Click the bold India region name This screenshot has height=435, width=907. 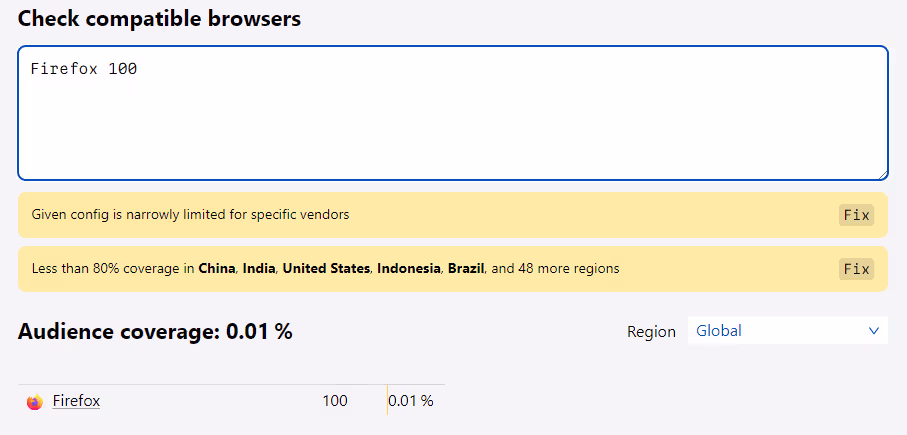(259, 269)
